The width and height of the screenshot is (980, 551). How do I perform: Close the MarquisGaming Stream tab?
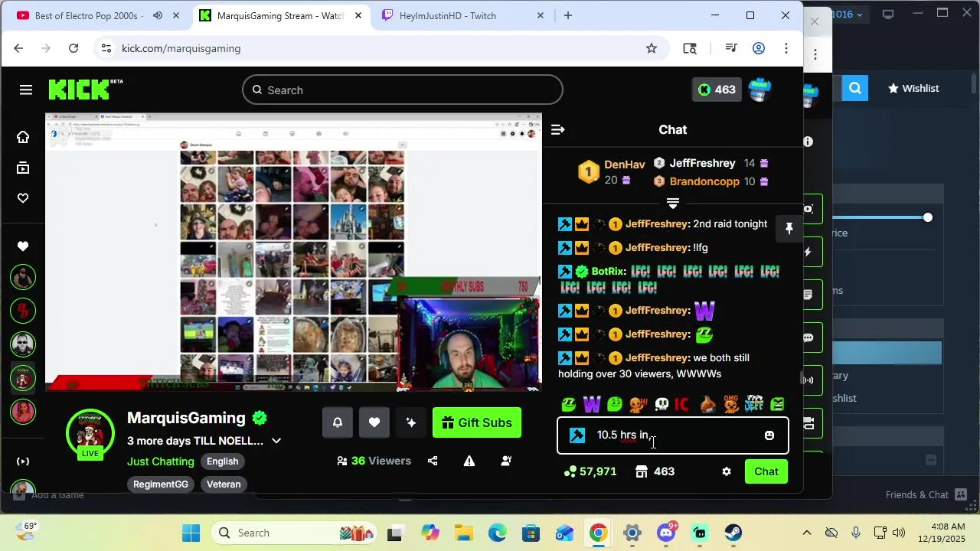coord(358,15)
